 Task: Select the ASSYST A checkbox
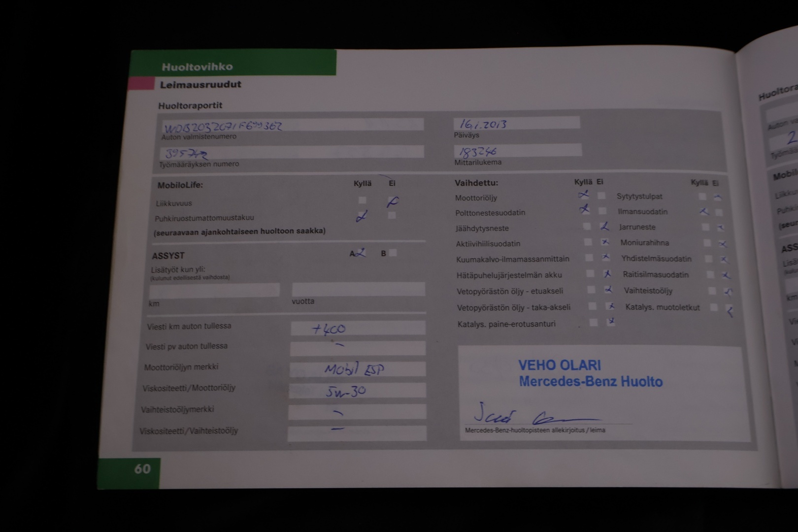point(362,253)
